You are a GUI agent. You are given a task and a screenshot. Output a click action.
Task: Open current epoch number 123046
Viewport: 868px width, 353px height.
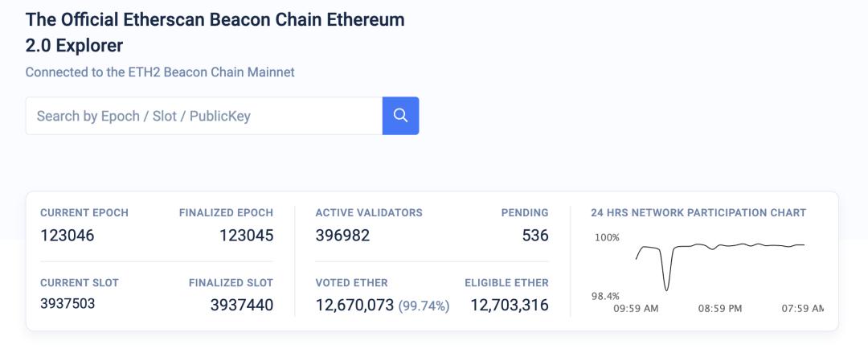(68, 236)
